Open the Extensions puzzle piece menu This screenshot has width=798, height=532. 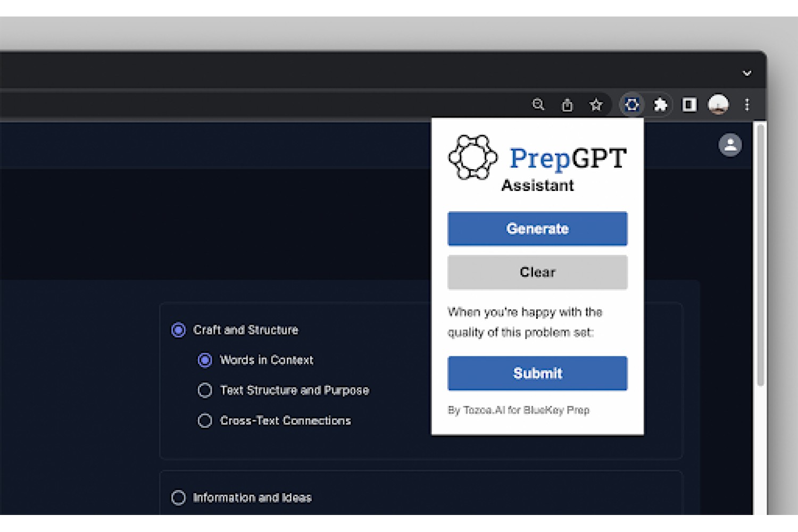pos(660,105)
